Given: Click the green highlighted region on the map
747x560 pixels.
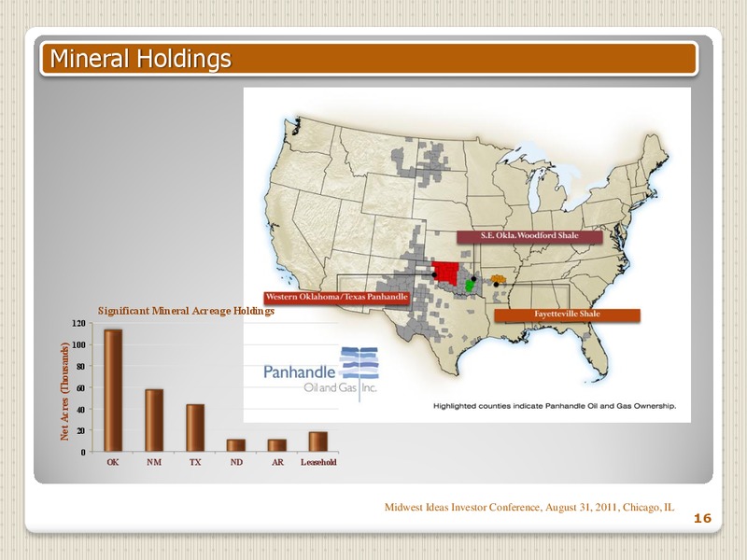Looking at the screenshot, I should pyautogui.click(x=470, y=286).
